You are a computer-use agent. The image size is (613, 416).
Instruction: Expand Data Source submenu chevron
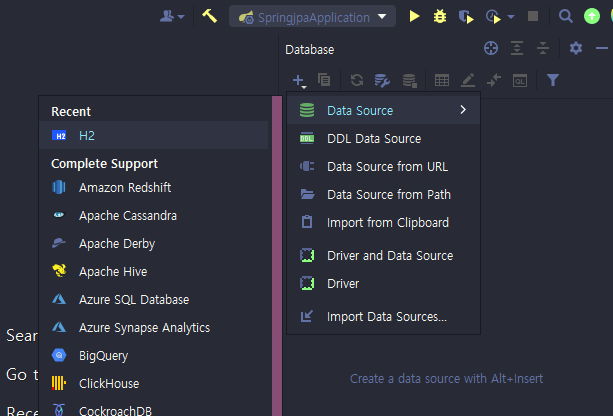[463, 110]
